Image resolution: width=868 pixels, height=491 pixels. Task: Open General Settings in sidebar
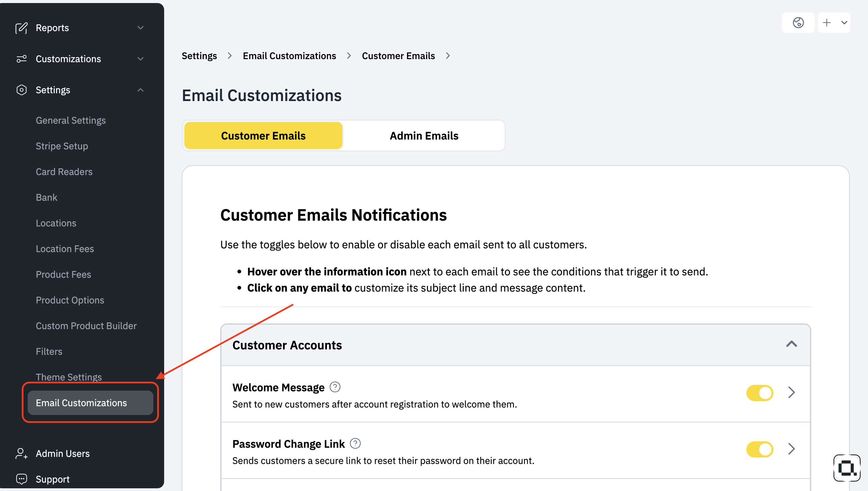click(71, 121)
